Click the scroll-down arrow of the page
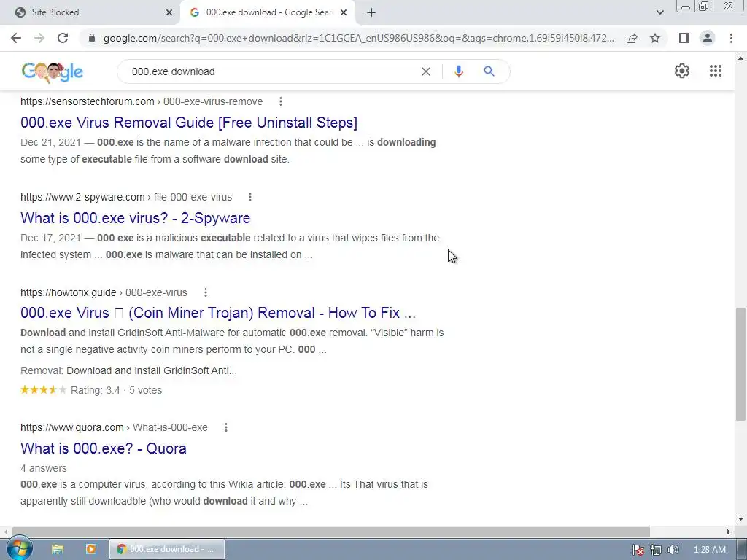Viewport: 747px width, 560px height. (x=740, y=519)
